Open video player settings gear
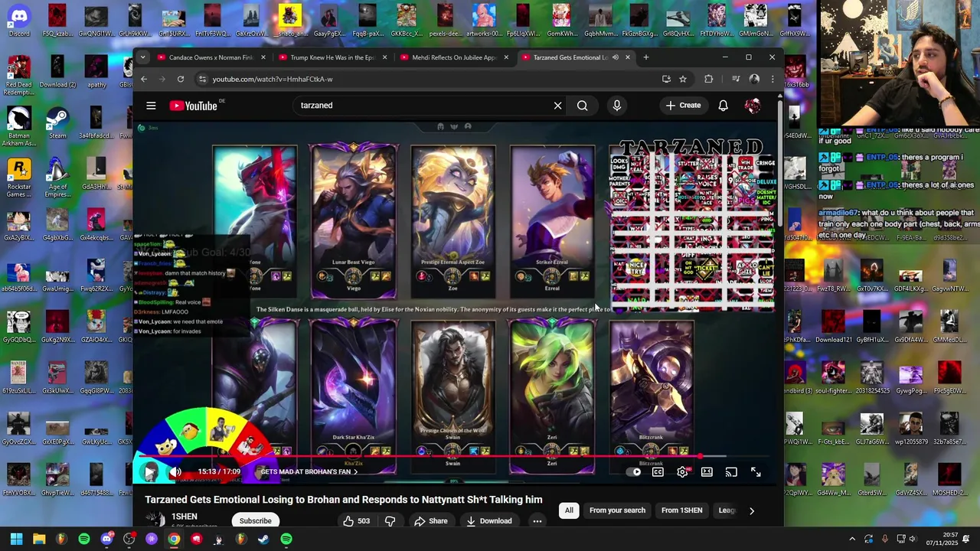Screen dimensions: 980x551 682,472
